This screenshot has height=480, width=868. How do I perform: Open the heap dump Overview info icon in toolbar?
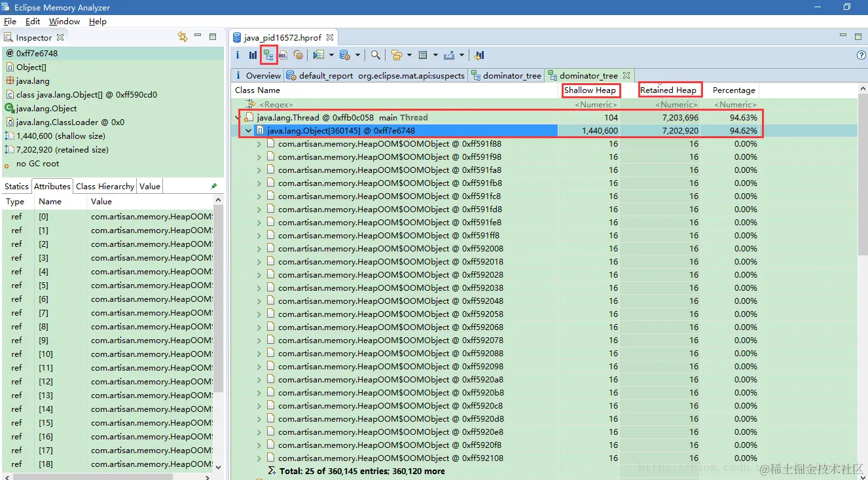pos(238,56)
